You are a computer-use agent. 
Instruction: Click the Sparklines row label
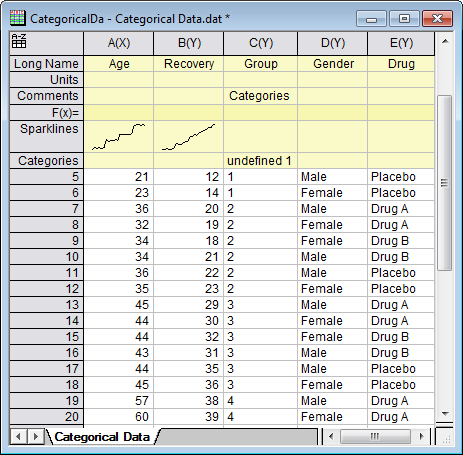tap(46, 137)
